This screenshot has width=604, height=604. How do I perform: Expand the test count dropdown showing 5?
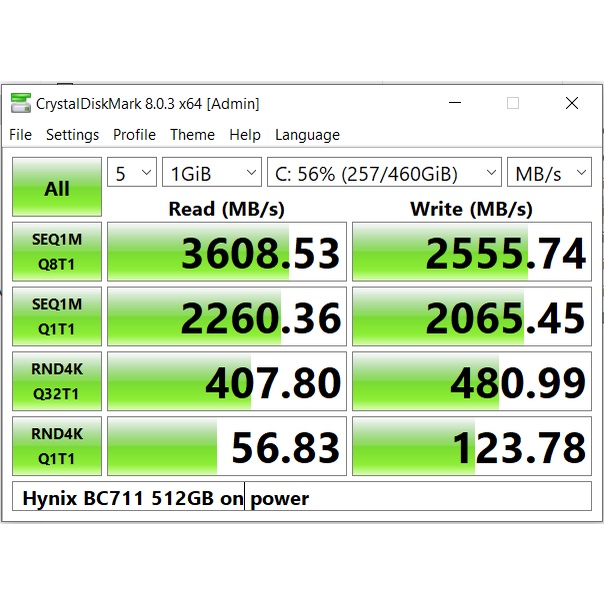[132, 173]
